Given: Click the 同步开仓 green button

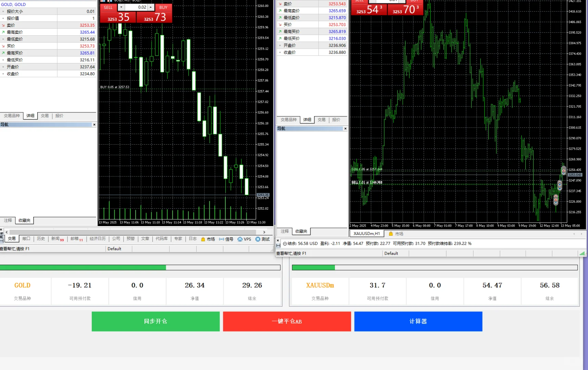Looking at the screenshot, I should click(x=156, y=321).
